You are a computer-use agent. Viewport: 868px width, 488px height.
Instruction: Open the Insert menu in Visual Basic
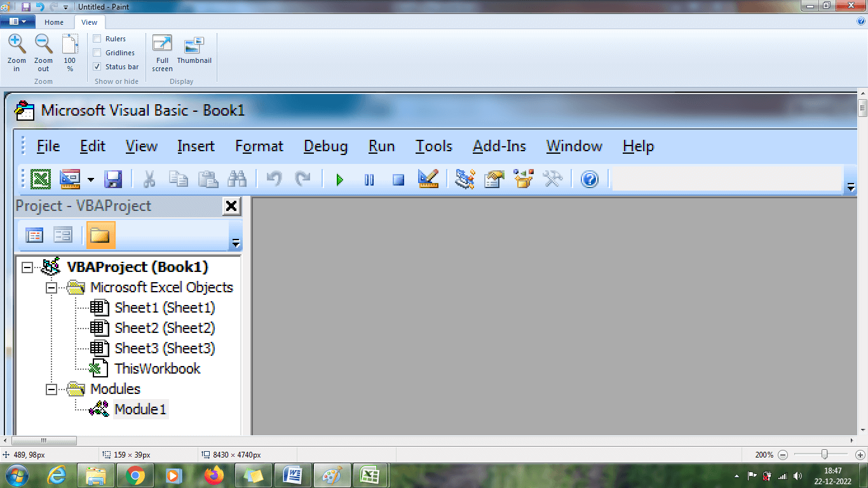(196, 146)
